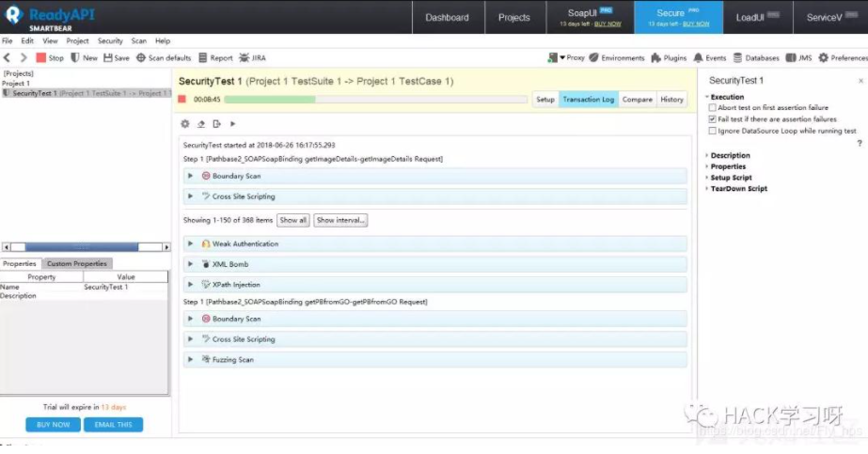Open the File menu
The height and width of the screenshot is (454, 868).
(8, 41)
